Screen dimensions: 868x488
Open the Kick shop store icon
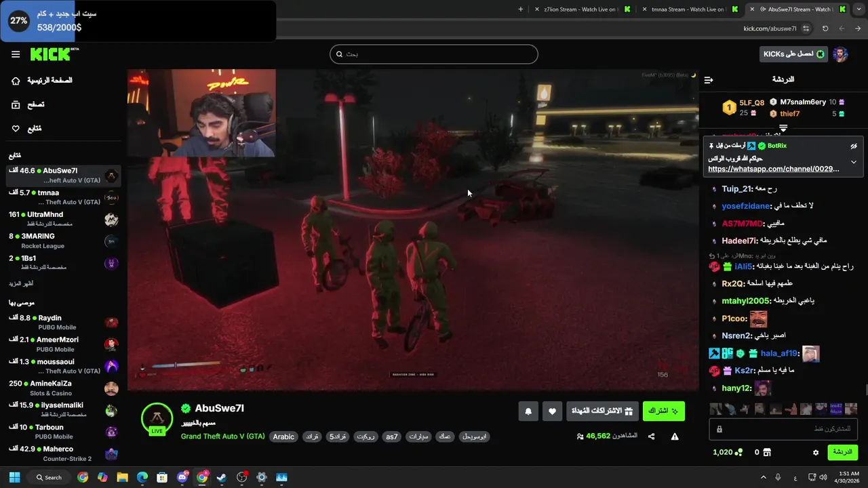pos(767,452)
